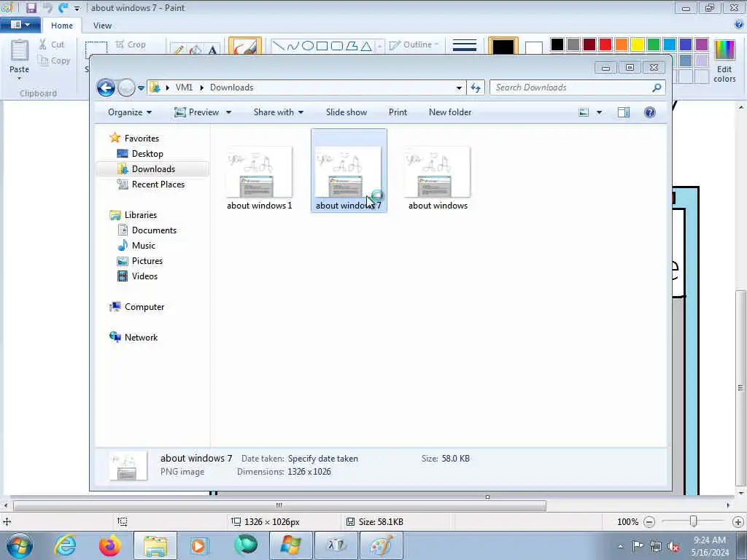
Task: Click Paint's Help icon
Action: 740,25
